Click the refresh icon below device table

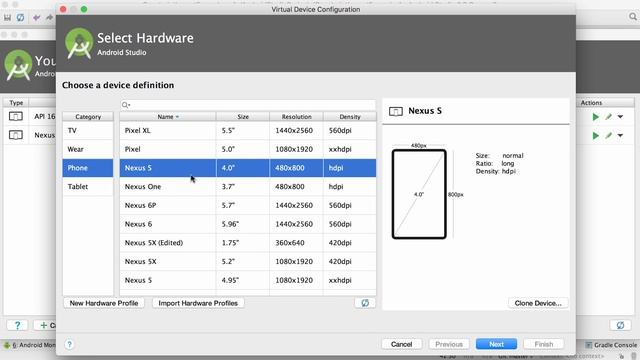tap(365, 303)
